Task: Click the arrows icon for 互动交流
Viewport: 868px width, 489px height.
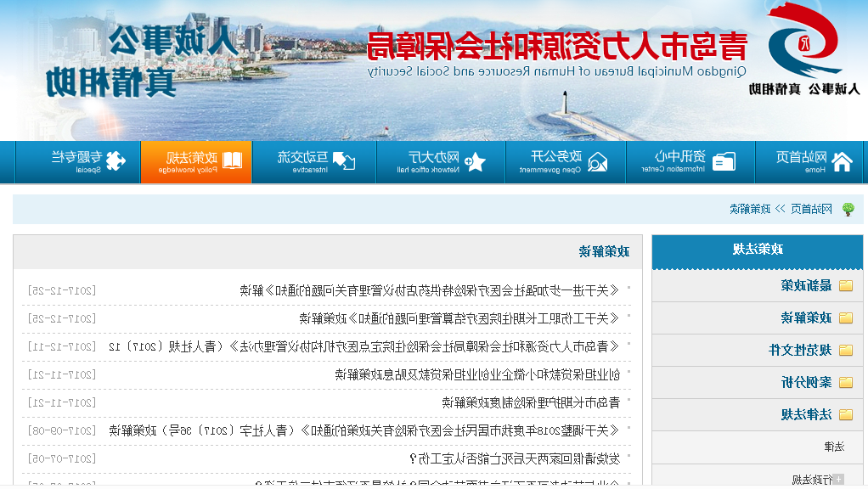Action: click(x=344, y=161)
